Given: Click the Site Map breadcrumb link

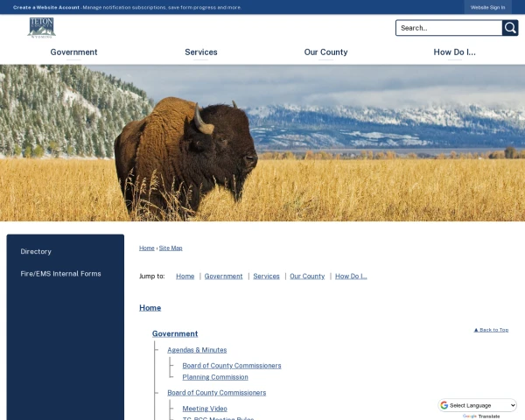Looking at the screenshot, I should pyautogui.click(x=171, y=248).
